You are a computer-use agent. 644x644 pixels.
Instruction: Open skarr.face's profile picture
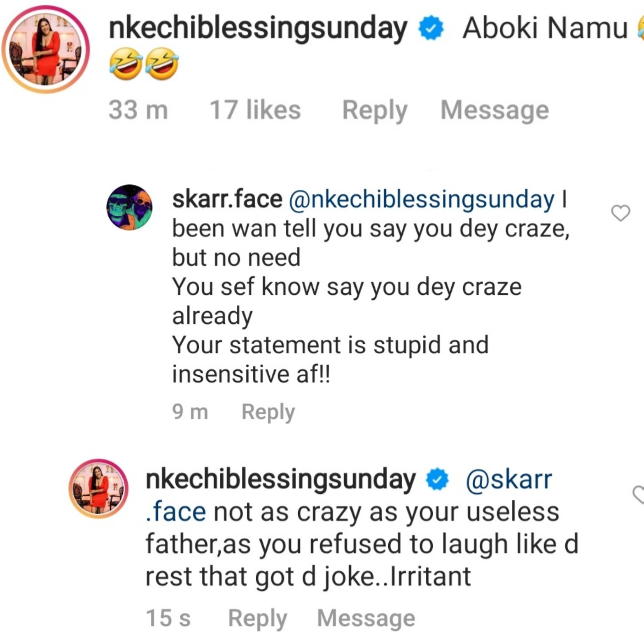pyautogui.click(x=129, y=207)
